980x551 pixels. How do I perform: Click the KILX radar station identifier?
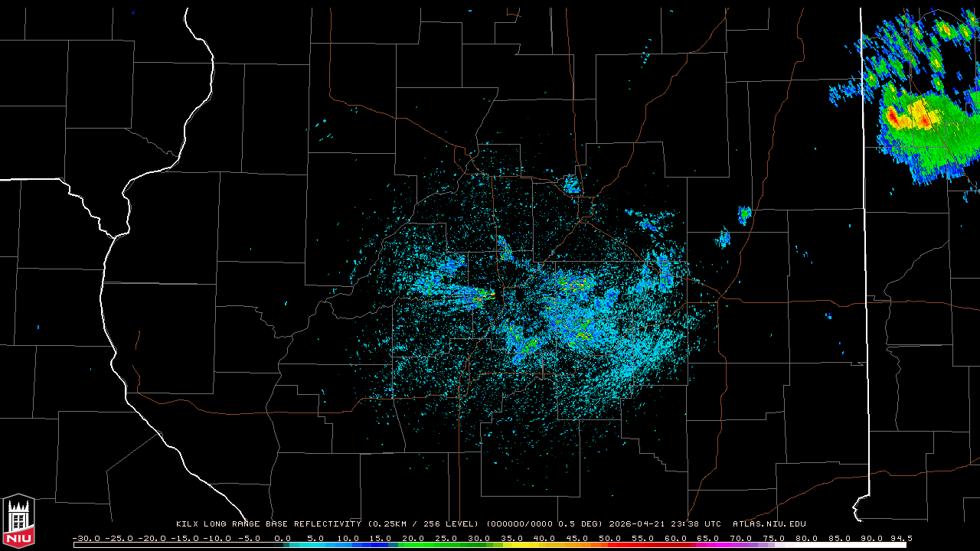(x=188, y=524)
